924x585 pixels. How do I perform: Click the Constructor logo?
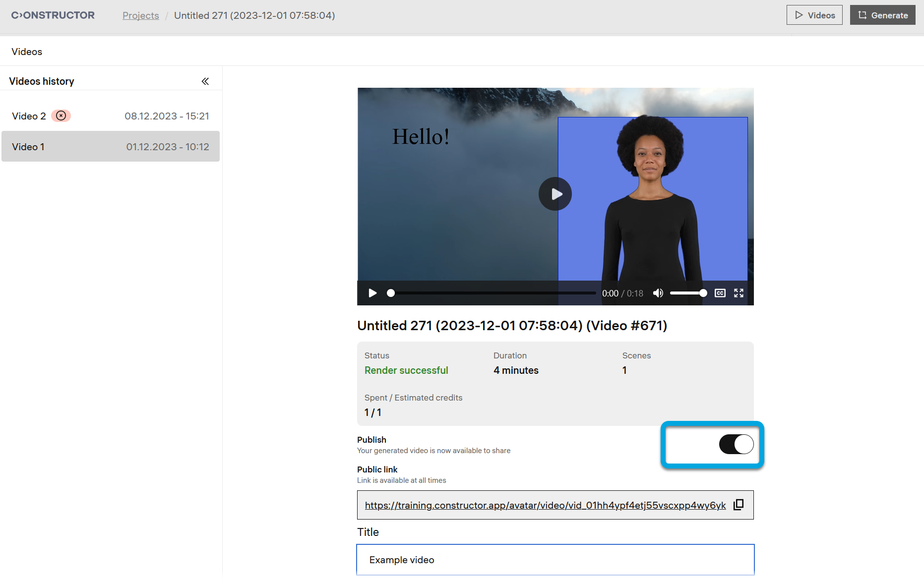tap(53, 15)
